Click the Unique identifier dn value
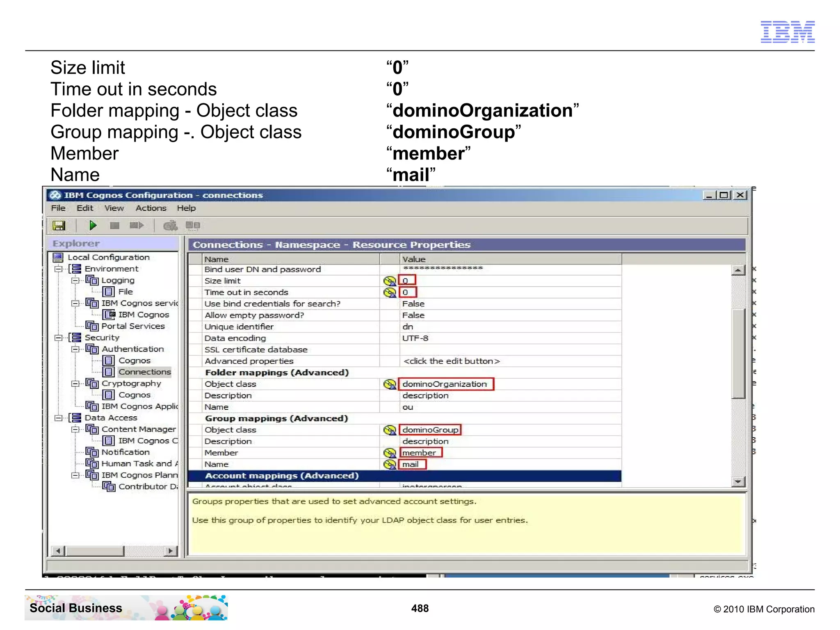 (511, 327)
